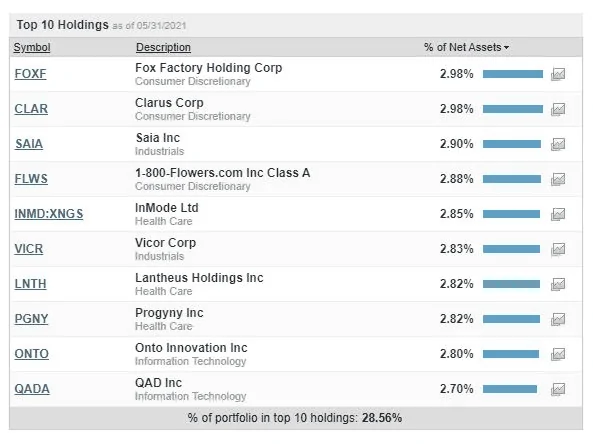Open chart icon for Saia Inc

click(558, 144)
